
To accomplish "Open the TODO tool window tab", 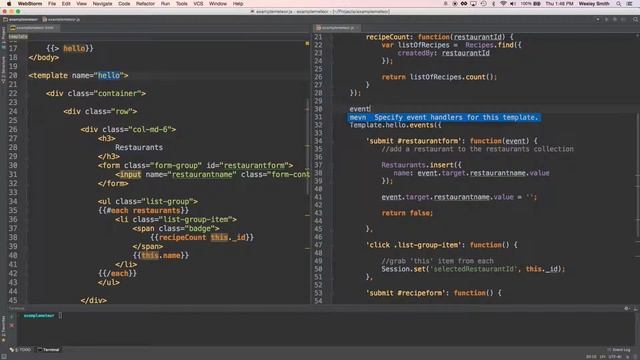I will coord(21,350).
